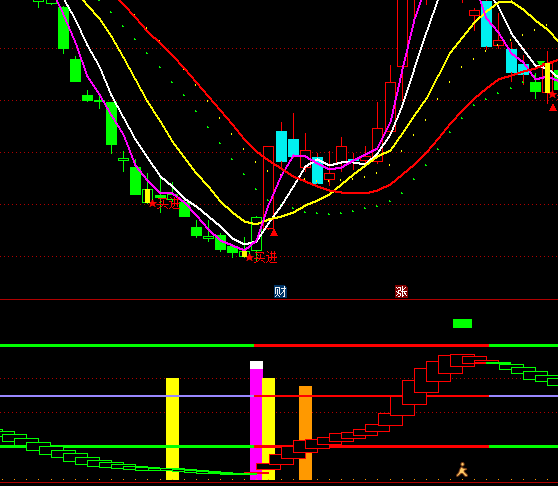Click the leftmost yellow indicator bar

173,429
